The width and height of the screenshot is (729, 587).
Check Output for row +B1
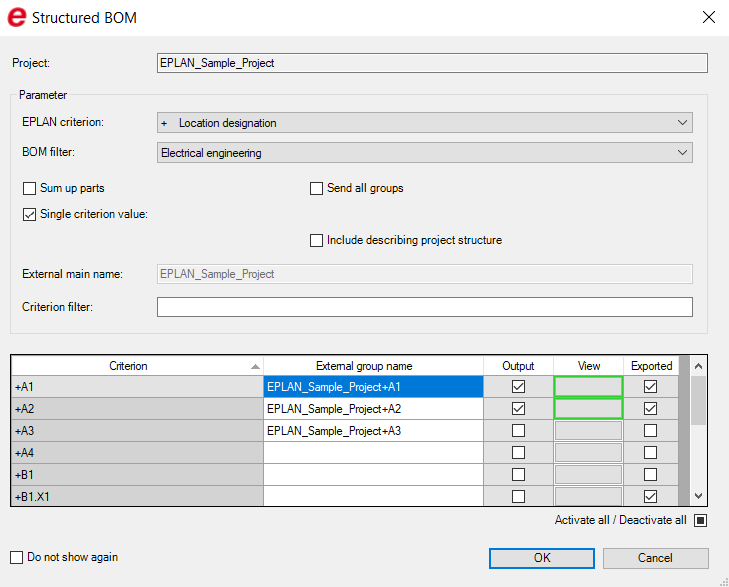click(x=518, y=475)
